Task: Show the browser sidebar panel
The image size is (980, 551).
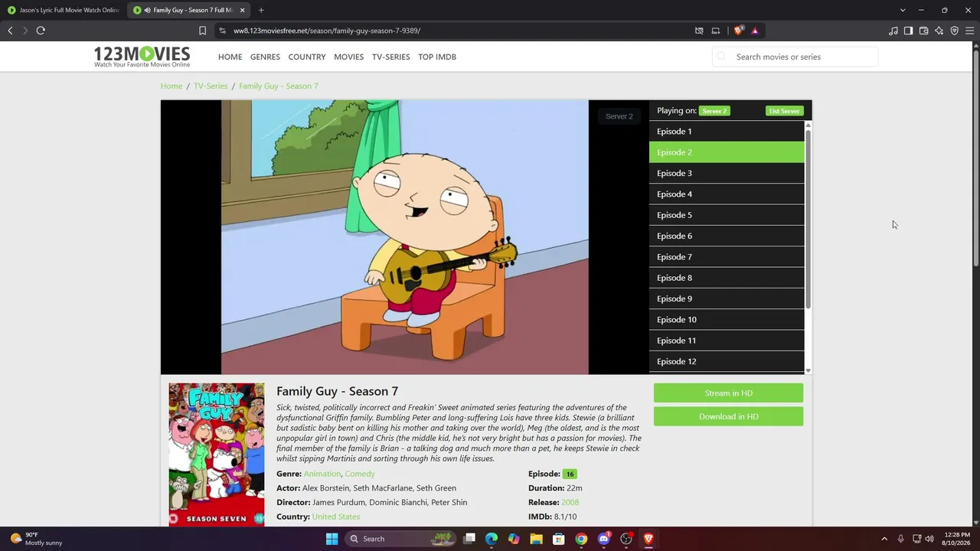Action: pyautogui.click(x=908, y=31)
